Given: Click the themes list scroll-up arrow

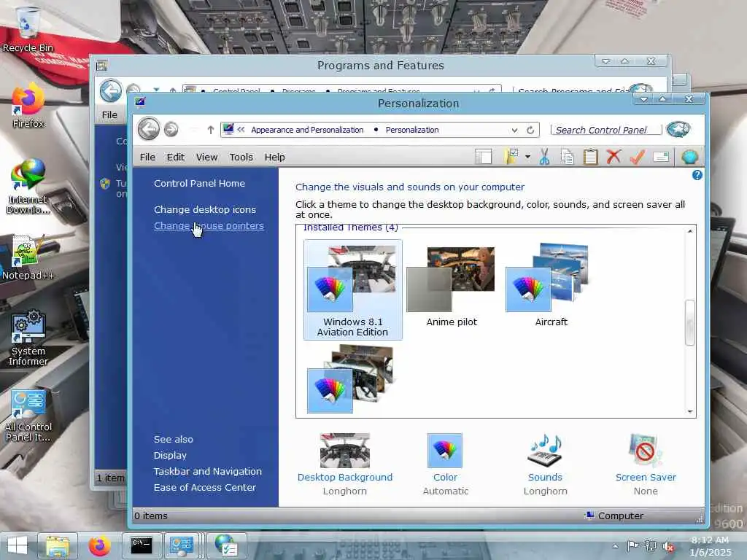Looking at the screenshot, I should (x=690, y=231).
